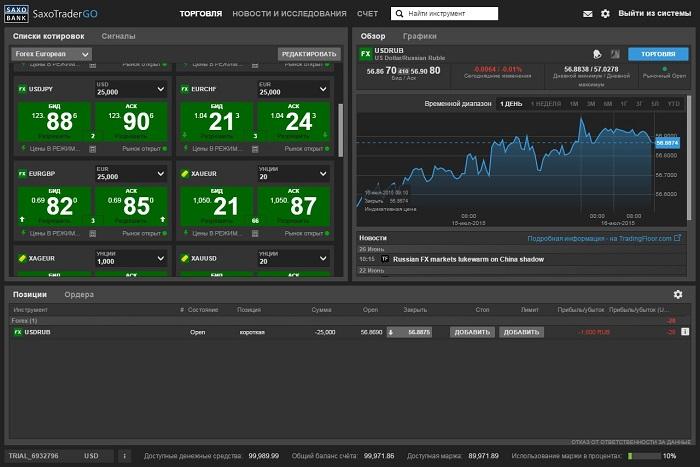The width and height of the screenshot is (700, 467).
Task: Open the calendar icon under XAUEUR tile
Action: pos(255,233)
